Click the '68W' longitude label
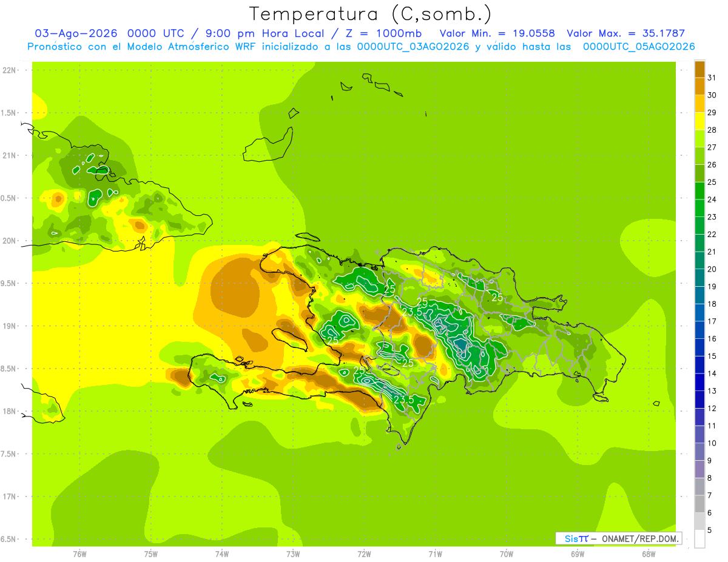 pos(649,554)
